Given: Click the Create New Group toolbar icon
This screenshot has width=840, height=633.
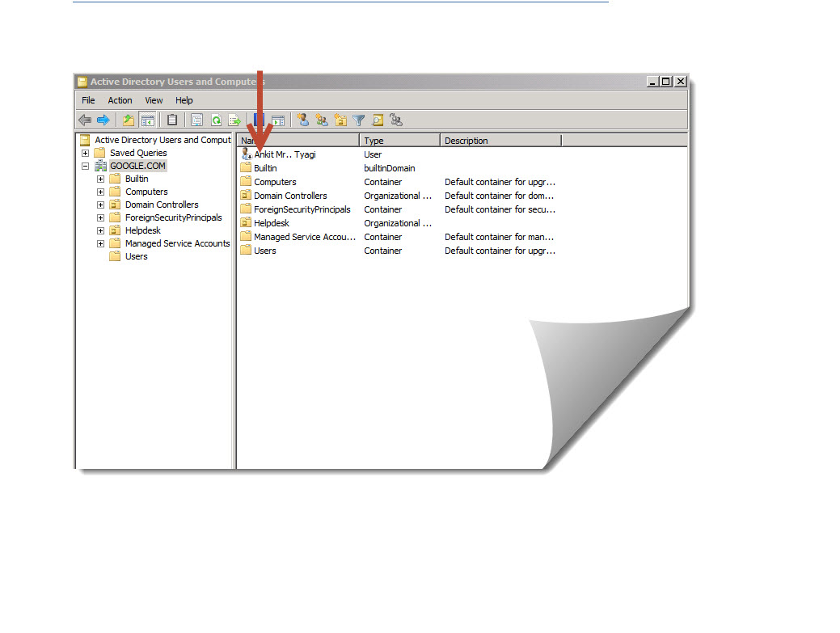Looking at the screenshot, I should pos(322,120).
